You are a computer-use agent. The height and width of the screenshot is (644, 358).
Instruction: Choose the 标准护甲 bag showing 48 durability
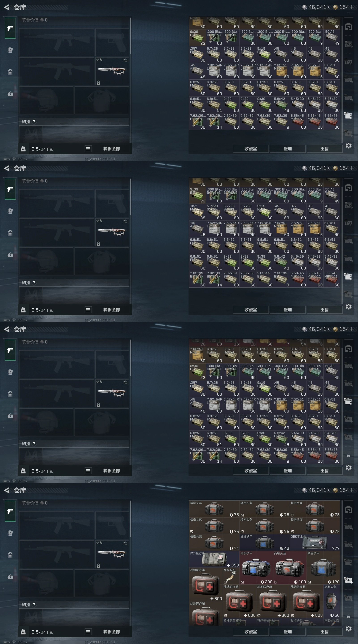click(265, 542)
